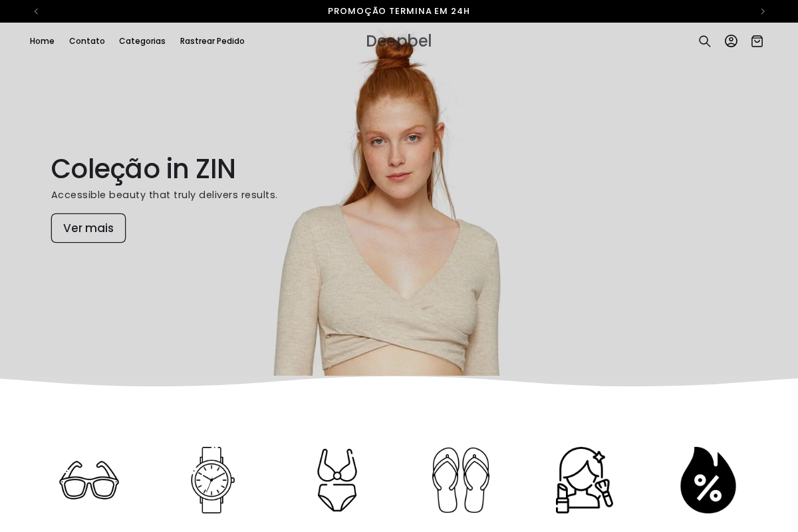Open the Categorias menu
Image resolution: width=798 pixels, height=532 pixels.
[x=142, y=41]
